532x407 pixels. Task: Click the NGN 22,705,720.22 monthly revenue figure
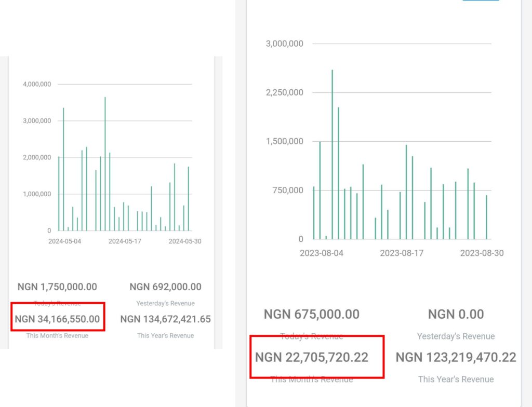(312, 357)
